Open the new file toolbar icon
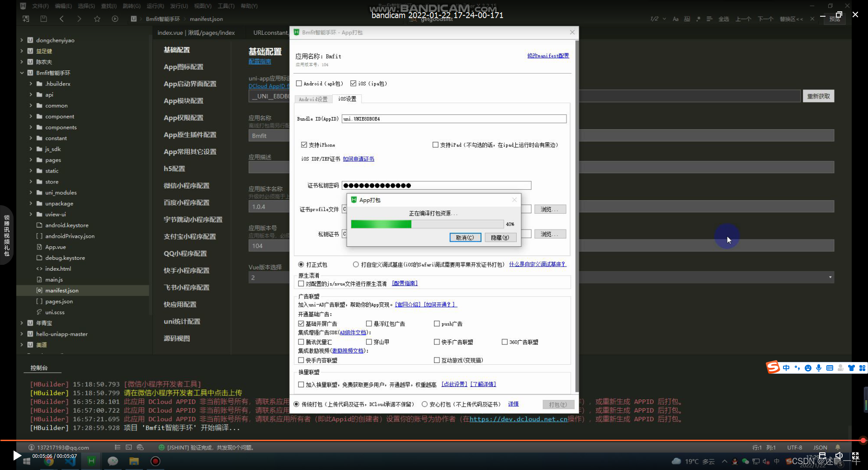868x470 pixels. pyautogui.click(x=26, y=19)
